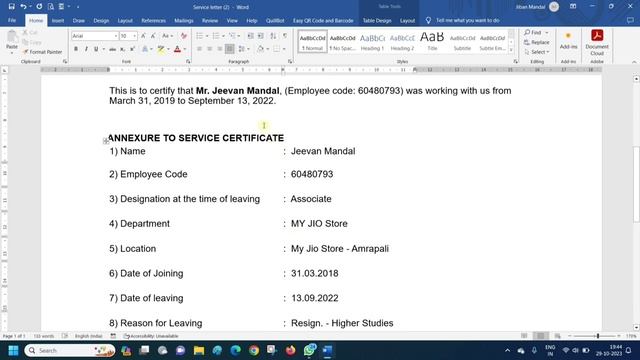The height and width of the screenshot is (360, 640).
Task: Open the Windows Start menu
Action: coord(13,351)
